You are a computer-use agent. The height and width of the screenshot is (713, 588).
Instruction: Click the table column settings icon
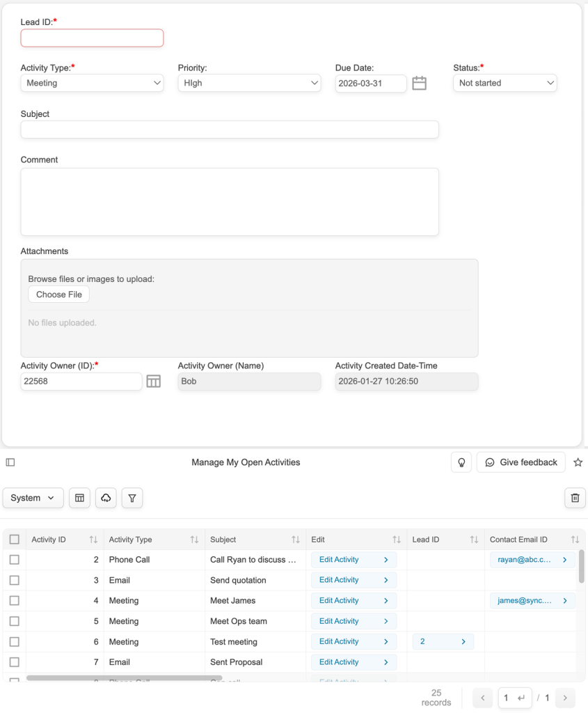[79, 498]
